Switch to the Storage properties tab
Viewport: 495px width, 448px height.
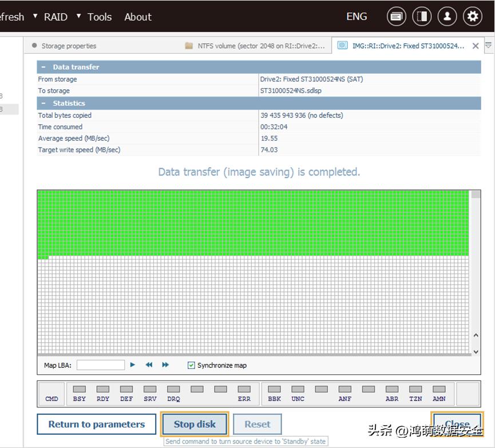[x=69, y=46]
